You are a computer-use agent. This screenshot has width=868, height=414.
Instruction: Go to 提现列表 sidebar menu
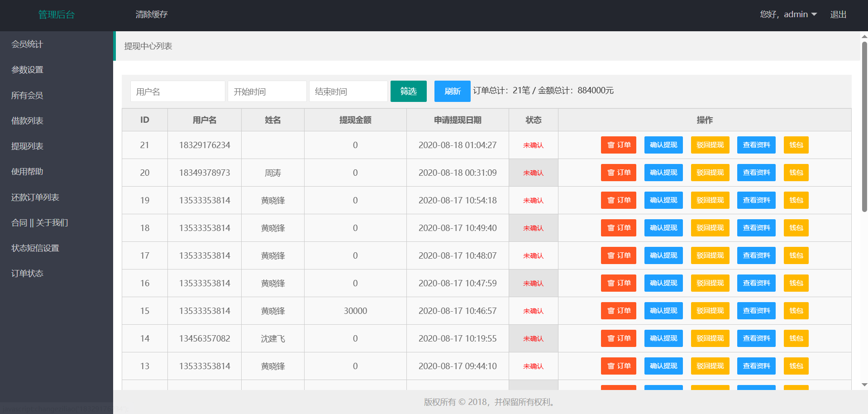[27, 146]
